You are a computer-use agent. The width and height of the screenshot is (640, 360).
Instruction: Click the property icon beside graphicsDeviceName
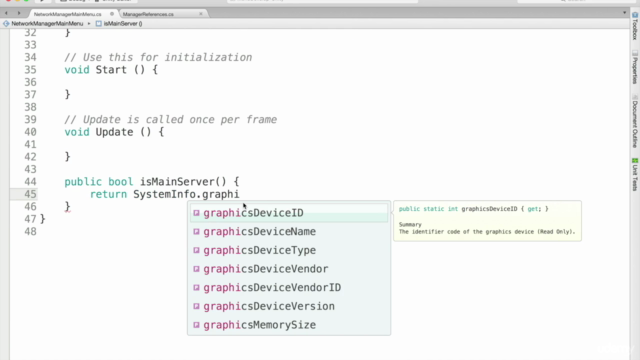click(196, 232)
